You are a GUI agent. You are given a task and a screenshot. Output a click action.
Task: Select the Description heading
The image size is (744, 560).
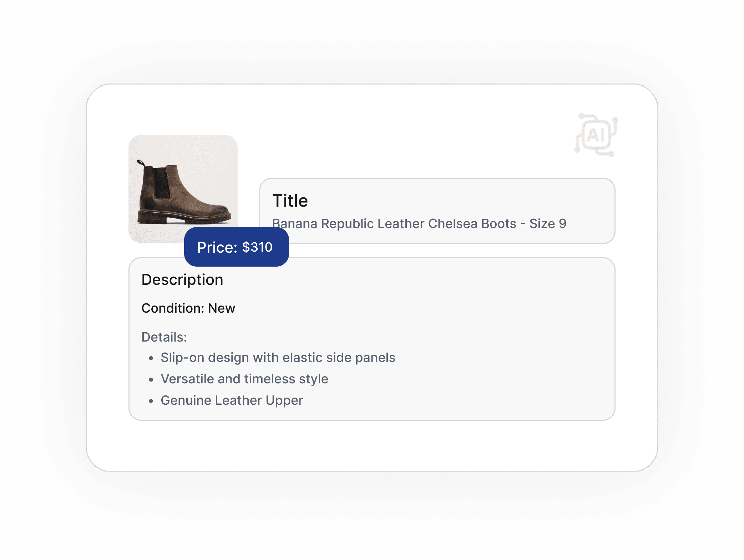click(x=182, y=279)
